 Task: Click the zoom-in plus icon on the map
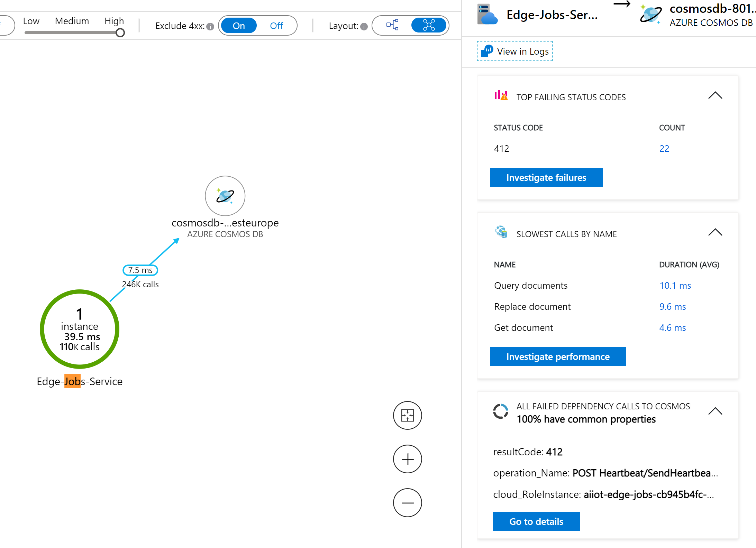tap(407, 459)
